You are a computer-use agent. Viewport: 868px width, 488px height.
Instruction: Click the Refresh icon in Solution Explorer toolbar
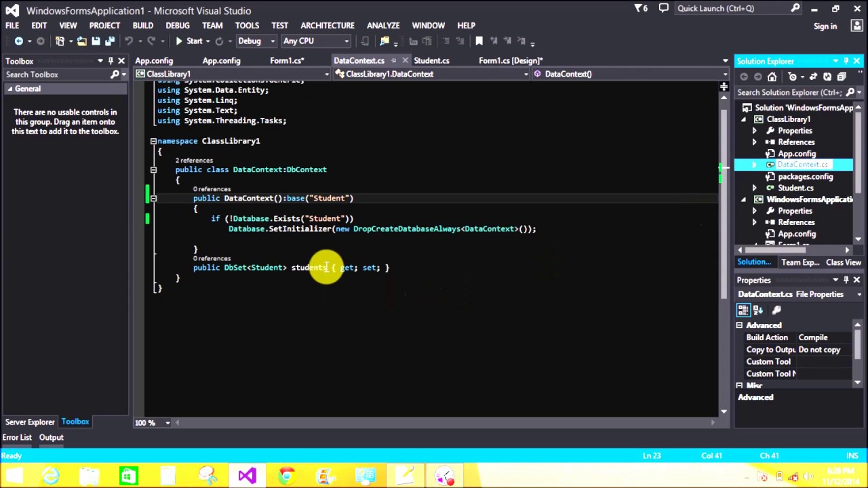(x=827, y=77)
